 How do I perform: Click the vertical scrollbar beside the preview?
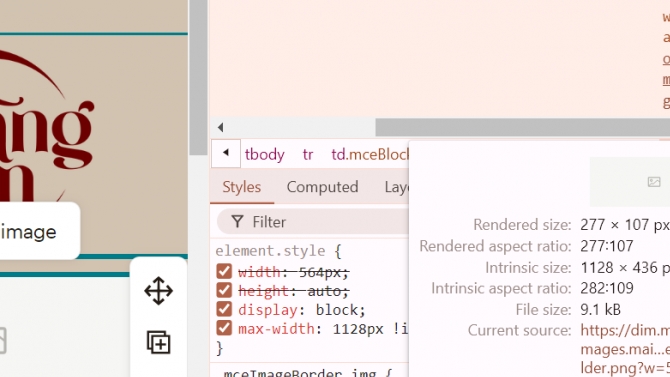199,77
